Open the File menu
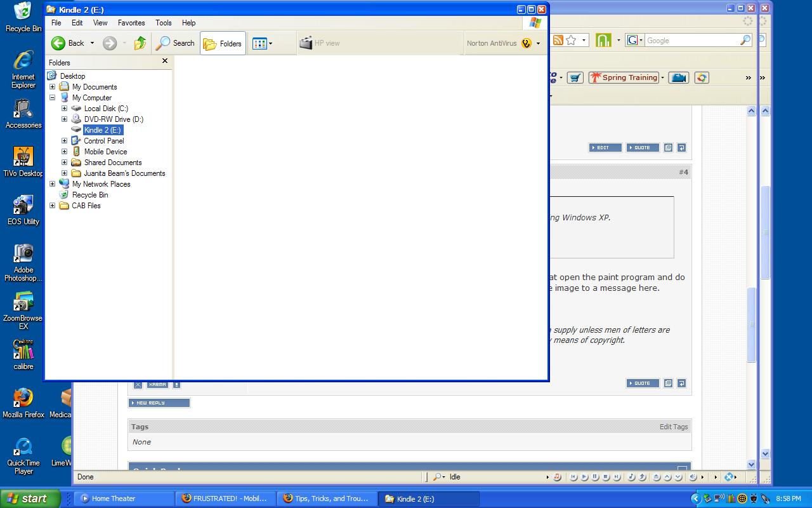 (x=56, y=23)
